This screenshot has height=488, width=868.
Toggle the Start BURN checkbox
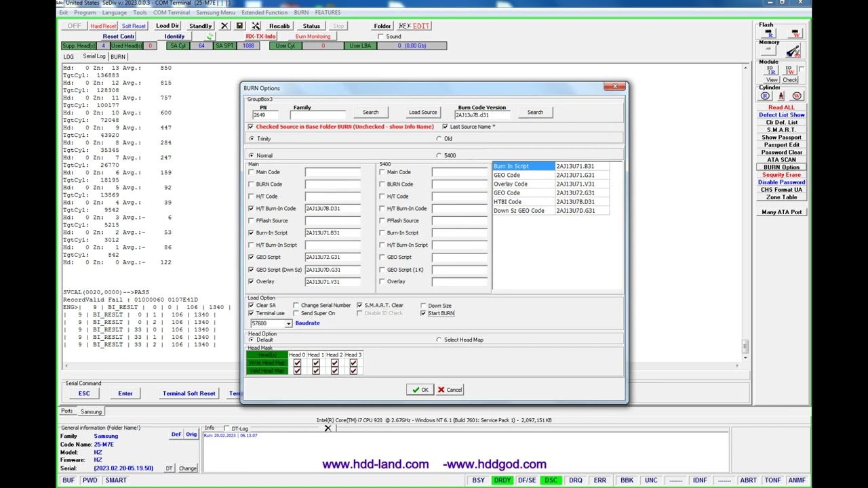pos(423,313)
